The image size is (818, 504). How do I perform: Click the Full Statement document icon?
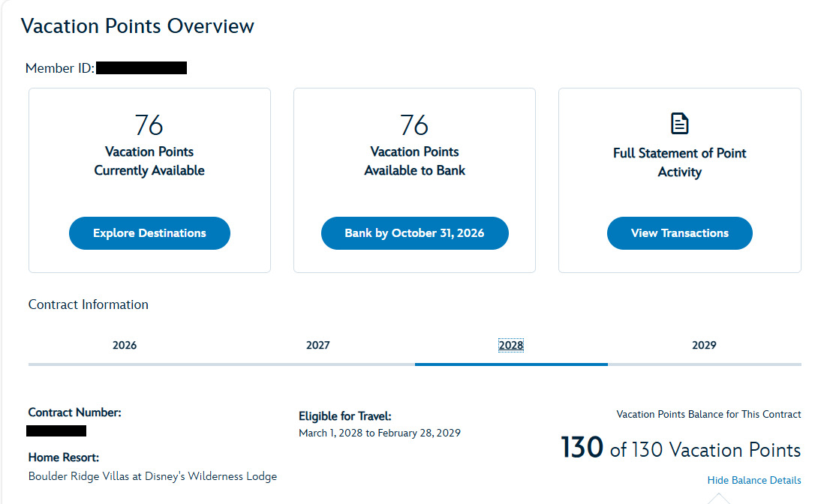click(679, 124)
